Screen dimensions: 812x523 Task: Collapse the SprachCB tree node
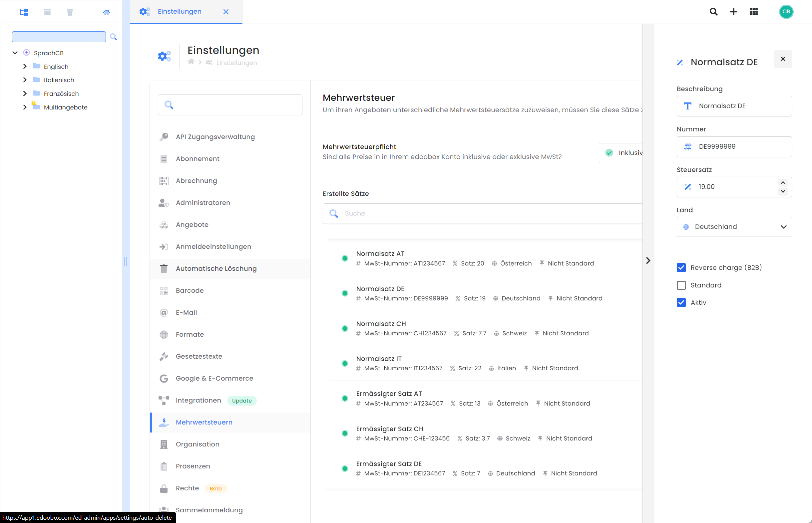pos(15,53)
